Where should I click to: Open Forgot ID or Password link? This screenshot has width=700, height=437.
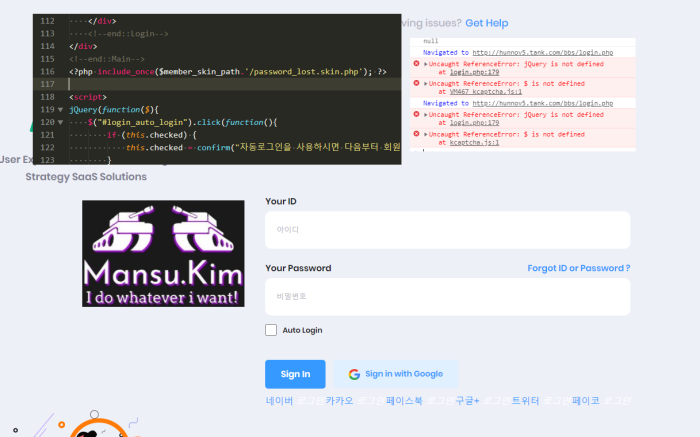tap(579, 268)
